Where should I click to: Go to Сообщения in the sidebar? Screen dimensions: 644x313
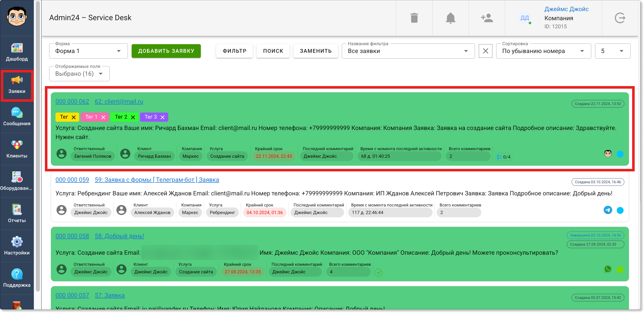point(17,117)
